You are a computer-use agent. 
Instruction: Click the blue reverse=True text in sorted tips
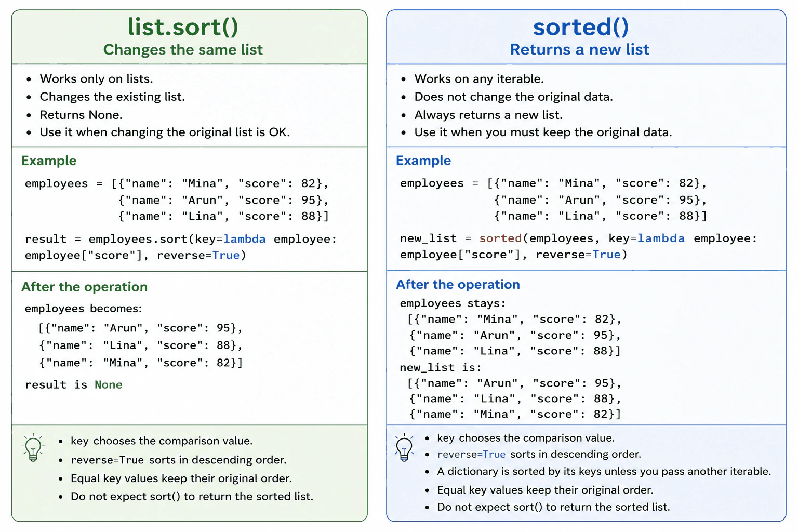click(471, 454)
